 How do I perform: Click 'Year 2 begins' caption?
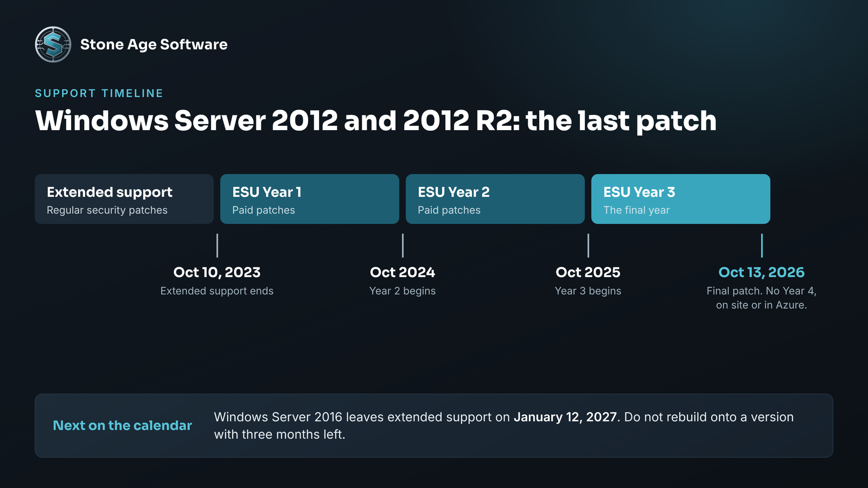pos(403,291)
